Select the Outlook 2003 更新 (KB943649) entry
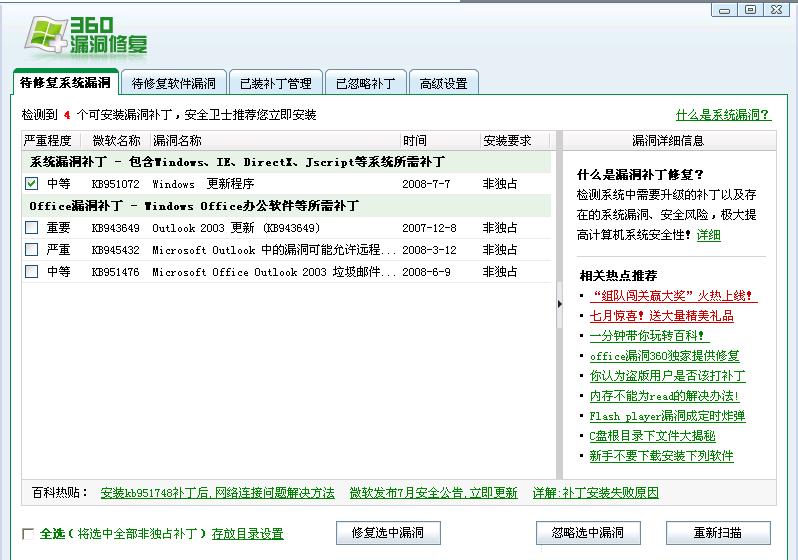The image size is (798, 560). click(236, 228)
